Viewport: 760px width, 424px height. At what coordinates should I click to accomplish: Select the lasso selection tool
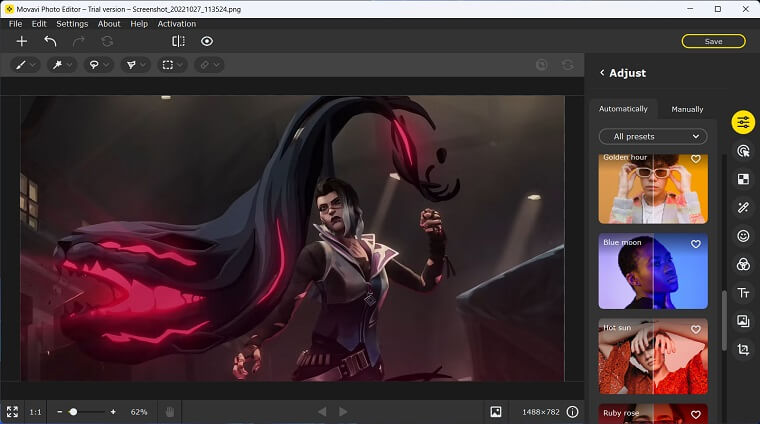pos(94,65)
